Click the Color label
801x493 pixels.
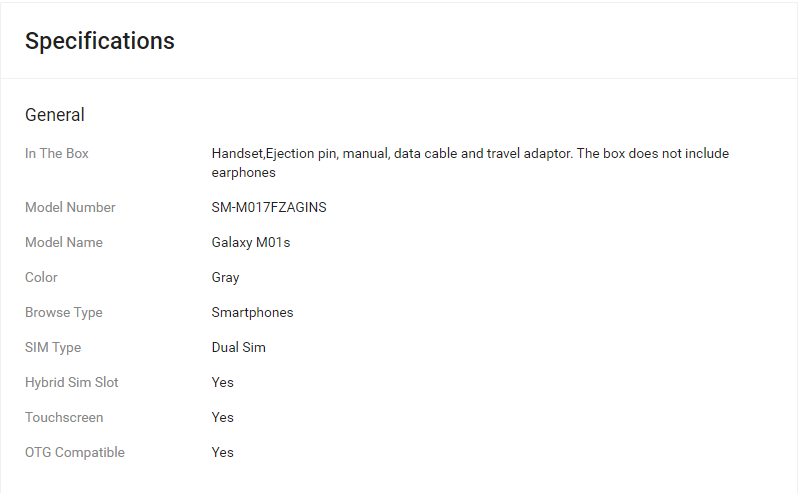click(x=42, y=277)
